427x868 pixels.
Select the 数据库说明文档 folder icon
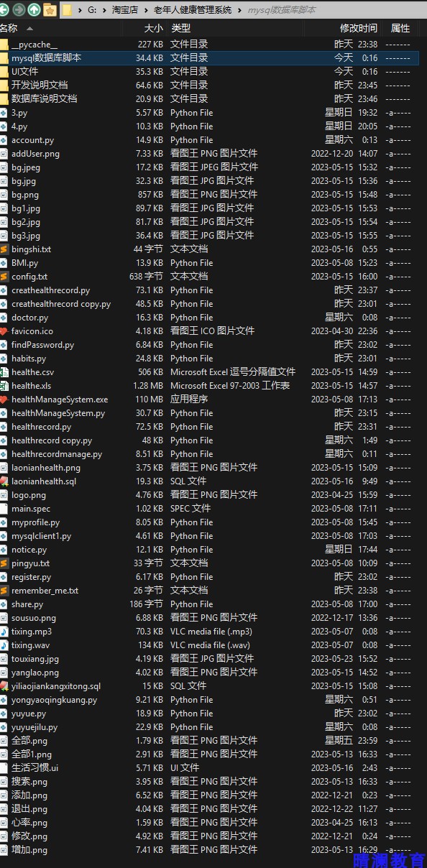click(4, 99)
